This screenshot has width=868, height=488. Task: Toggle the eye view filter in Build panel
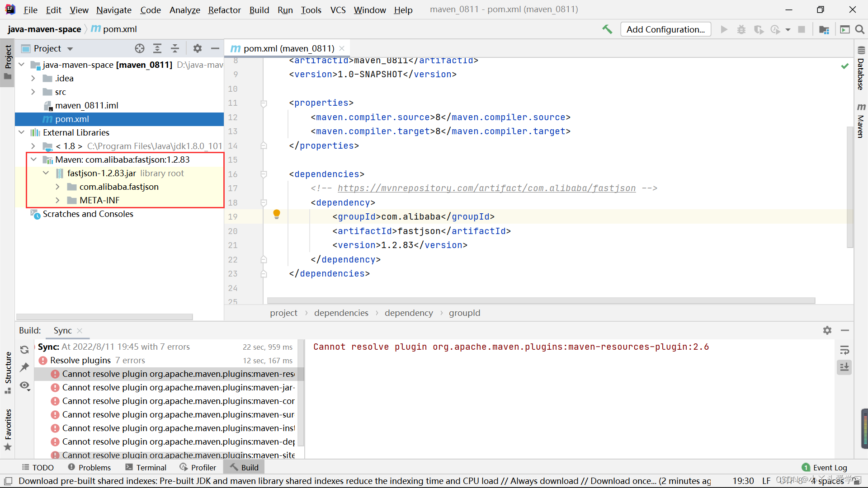point(25,386)
